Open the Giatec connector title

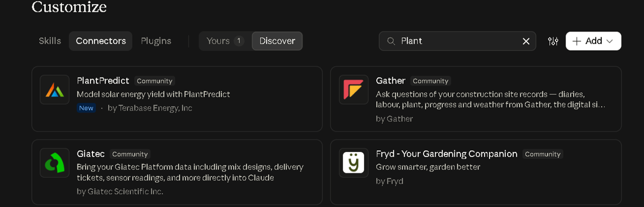click(91, 154)
